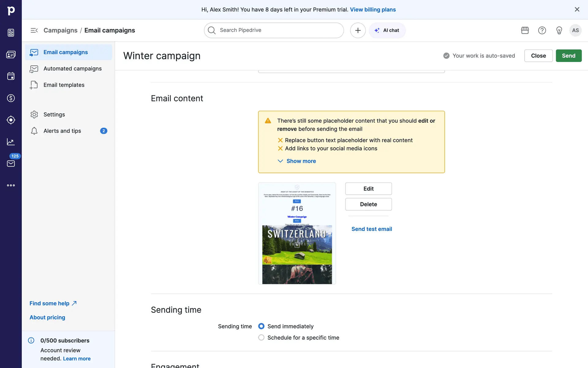Image resolution: width=588 pixels, height=368 pixels.
Task: Select Send immediately radio option
Action: pos(261,326)
